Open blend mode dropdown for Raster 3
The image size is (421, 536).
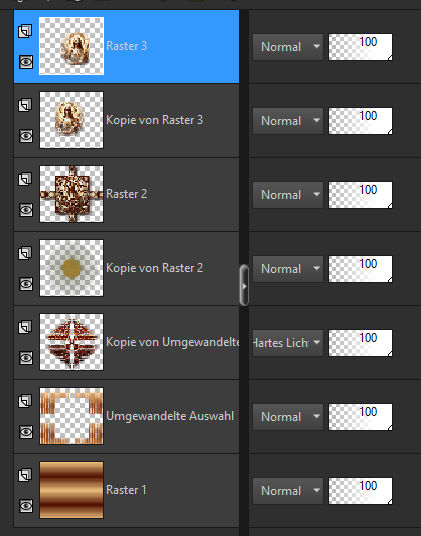(288, 47)
